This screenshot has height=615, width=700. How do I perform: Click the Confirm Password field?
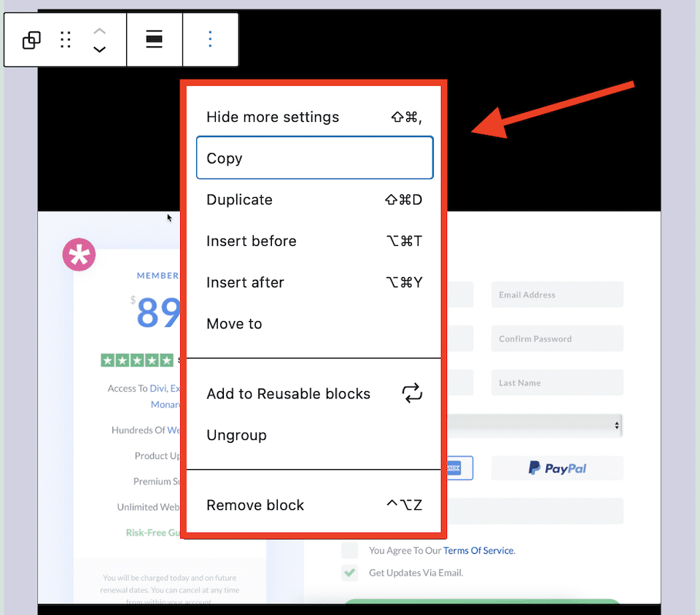pyautogui.click(x=557, y=339)
